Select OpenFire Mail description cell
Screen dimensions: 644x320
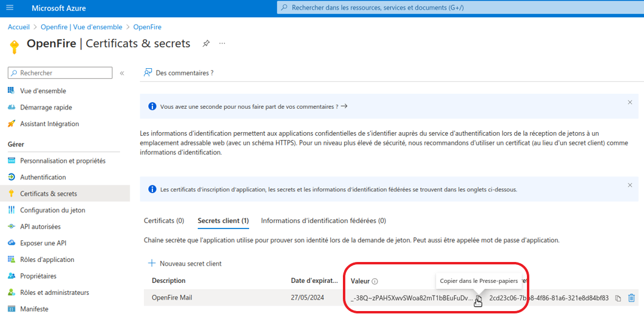point(172,297)
